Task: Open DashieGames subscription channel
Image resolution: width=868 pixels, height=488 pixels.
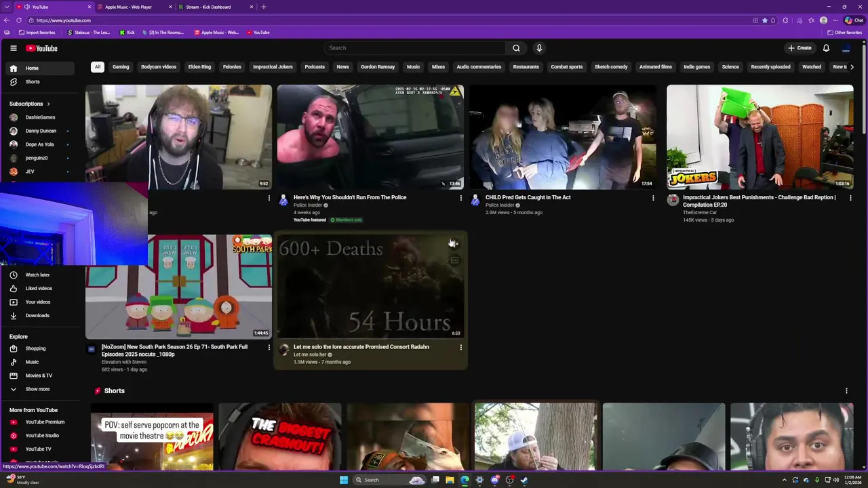Action: pyautogui.click(x=41, y=117)
